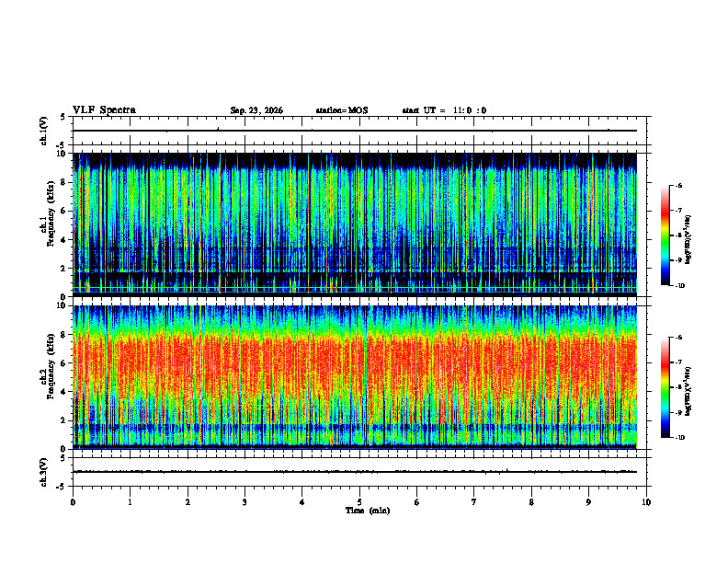728x563 pixels.
Task: Click the ch.3(V) waveform trace
Action: tap(355, 472)
